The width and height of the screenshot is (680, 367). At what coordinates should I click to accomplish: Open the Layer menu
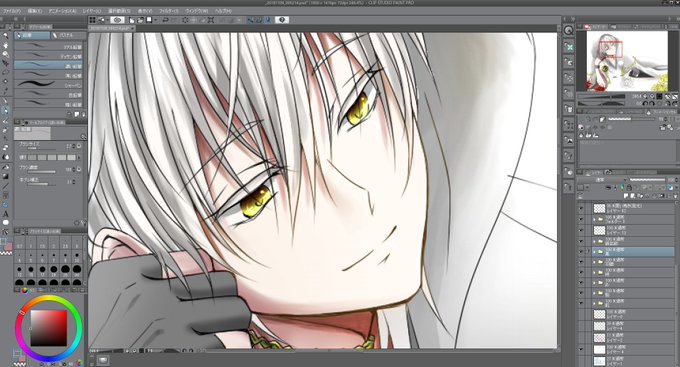coord(92,11)
